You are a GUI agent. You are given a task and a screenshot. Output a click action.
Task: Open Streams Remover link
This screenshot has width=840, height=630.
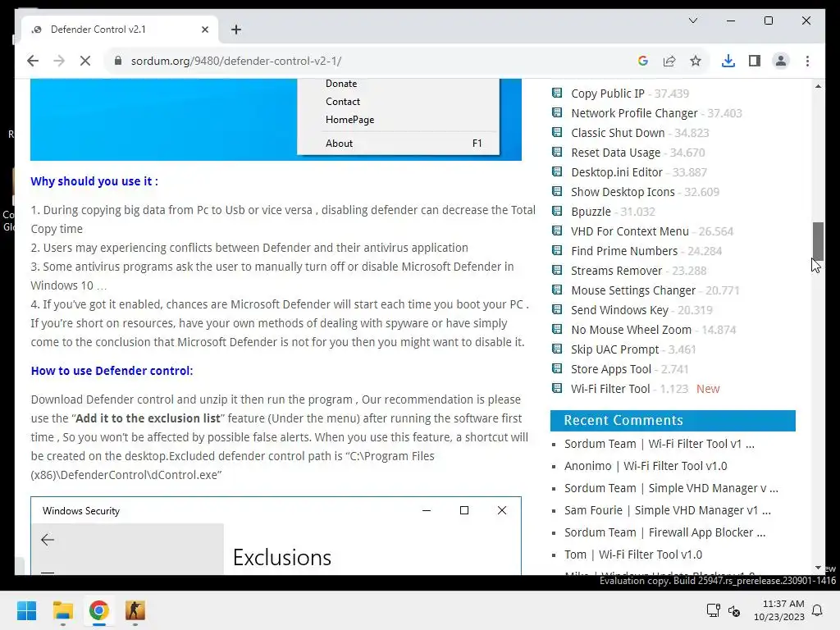[617, 271]
